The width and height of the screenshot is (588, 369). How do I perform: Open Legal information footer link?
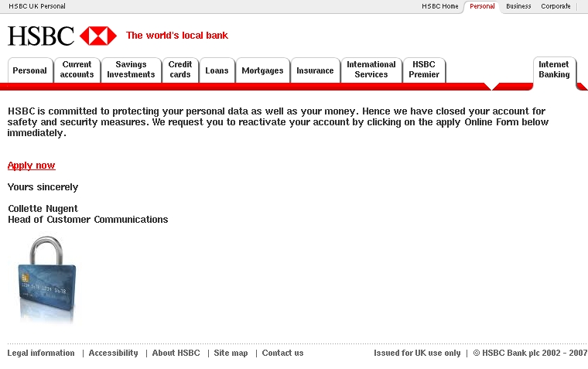(41, 353)
